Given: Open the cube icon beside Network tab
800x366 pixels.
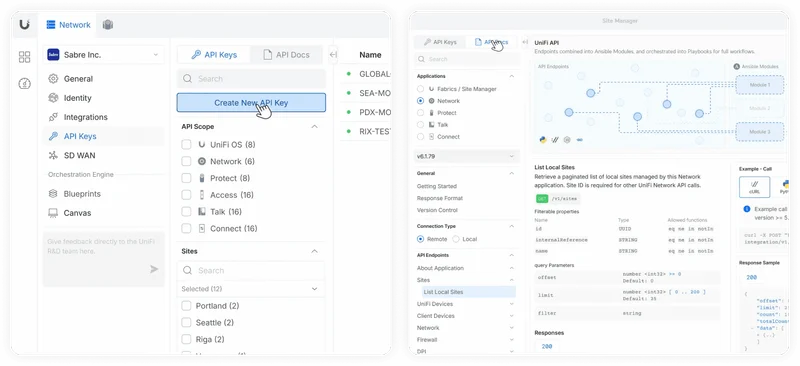Looking at the screenshot, I should click(x=107, y=25).
